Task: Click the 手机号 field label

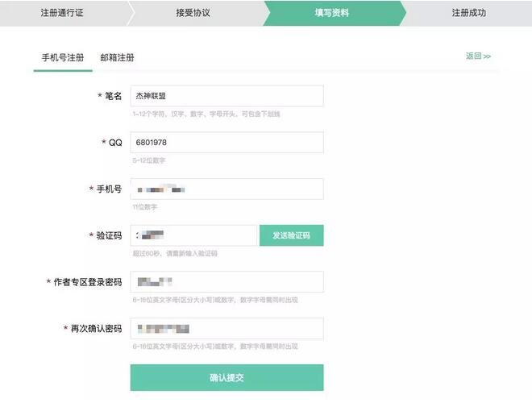Action: 109,189
